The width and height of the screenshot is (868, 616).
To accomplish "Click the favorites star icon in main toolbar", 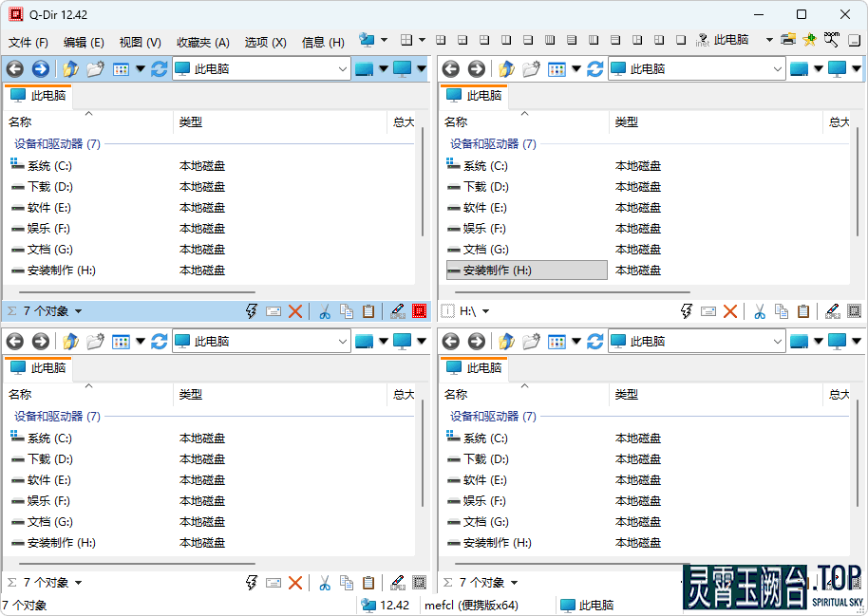I will [x=809, y=40].
